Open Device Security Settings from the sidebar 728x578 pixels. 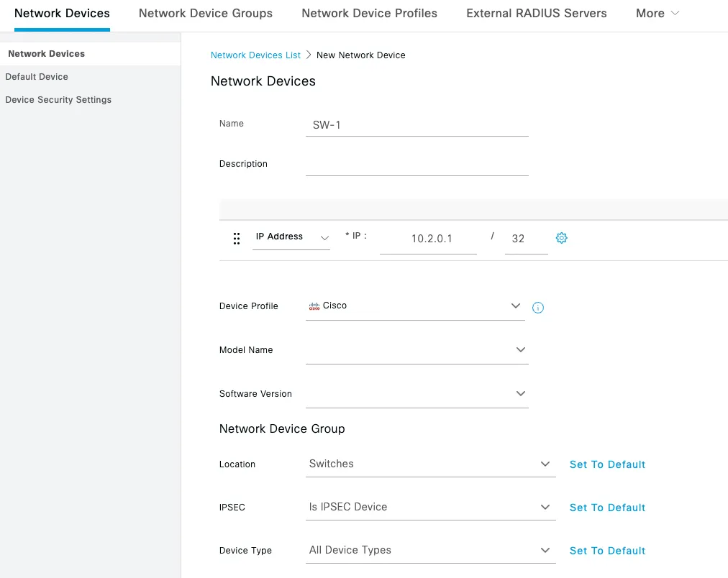(x=58, y=99)
